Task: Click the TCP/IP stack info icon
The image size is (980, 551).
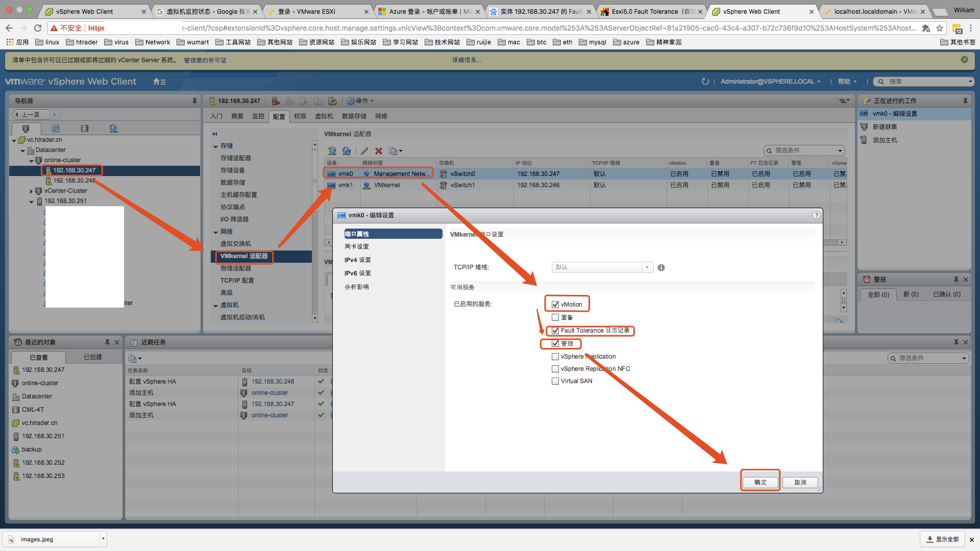Action: coord(661,268)
